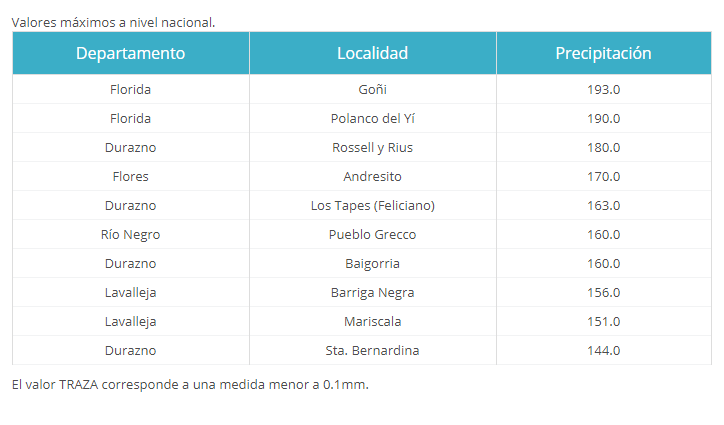Click the 'Valores máximos a nivel nacional' caption
The height and width of the screenshot is (425, 724).
(114, 22)
